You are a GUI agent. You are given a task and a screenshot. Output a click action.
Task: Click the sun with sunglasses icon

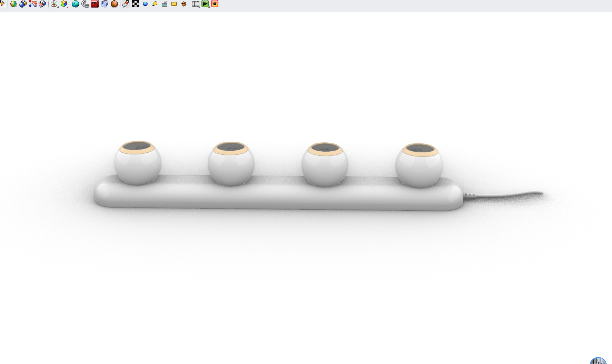pos(184,4)
